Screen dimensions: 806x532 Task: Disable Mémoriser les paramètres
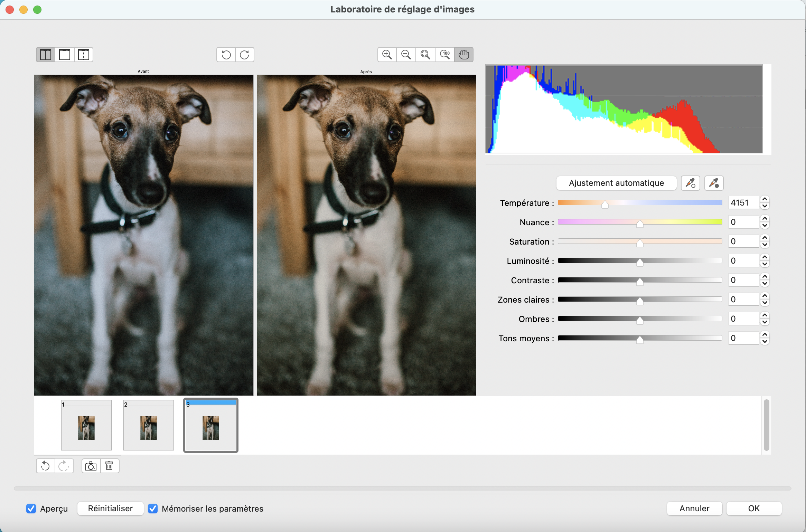(x=153, y=508)
